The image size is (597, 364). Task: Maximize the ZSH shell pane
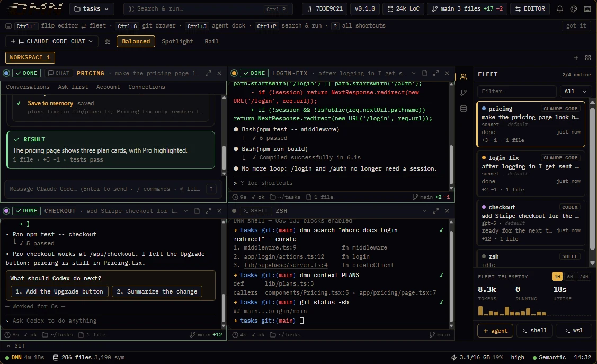tap(436, 211)
